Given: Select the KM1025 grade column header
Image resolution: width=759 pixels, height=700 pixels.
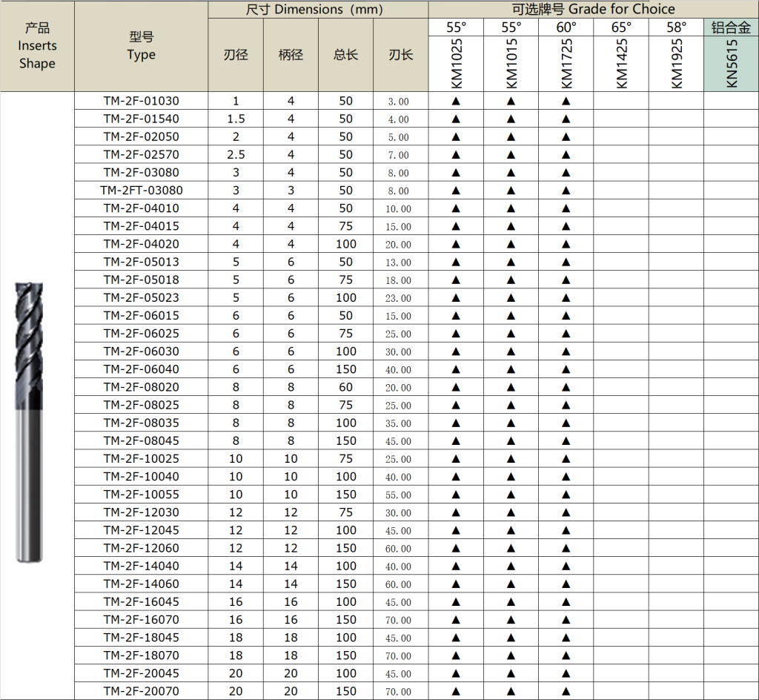Looking at the screenshot, I should [457, 64].
